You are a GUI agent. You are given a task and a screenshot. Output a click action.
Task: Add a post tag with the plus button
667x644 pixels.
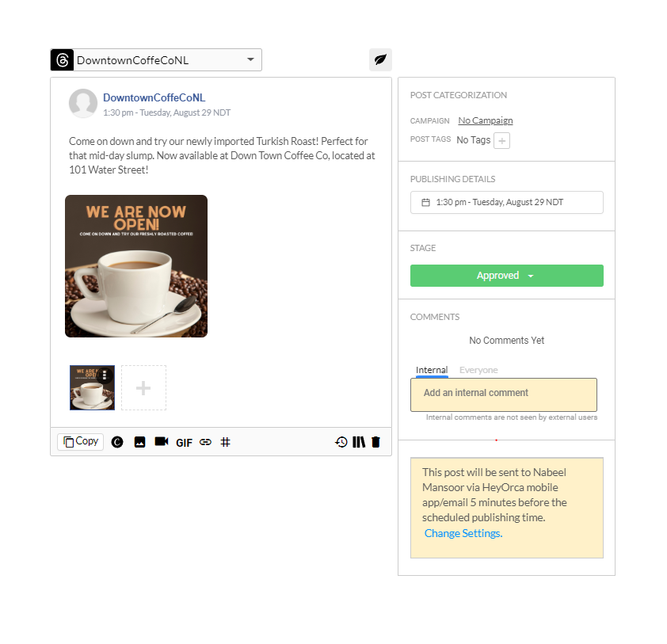point(502,141)
